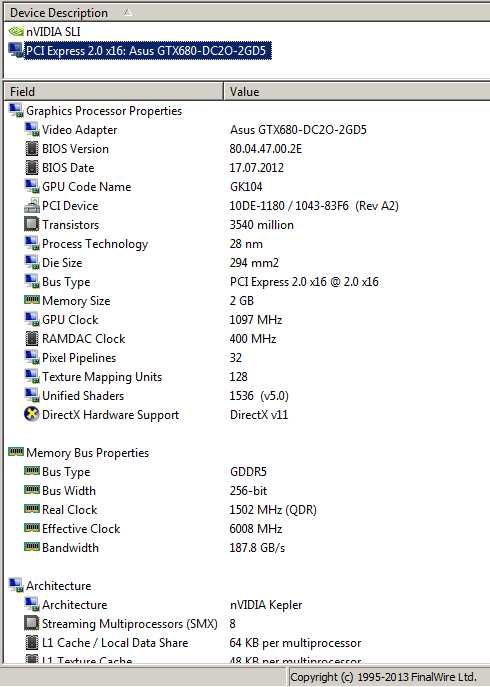Select the DirectX v11 value
This screenshot has width=490, height=687.
coord(259,414)
